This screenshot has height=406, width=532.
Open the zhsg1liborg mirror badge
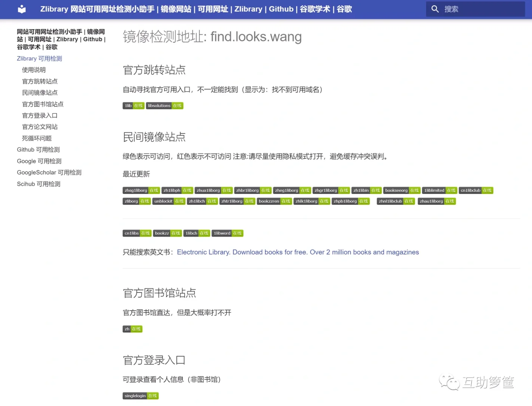[141, 191]
